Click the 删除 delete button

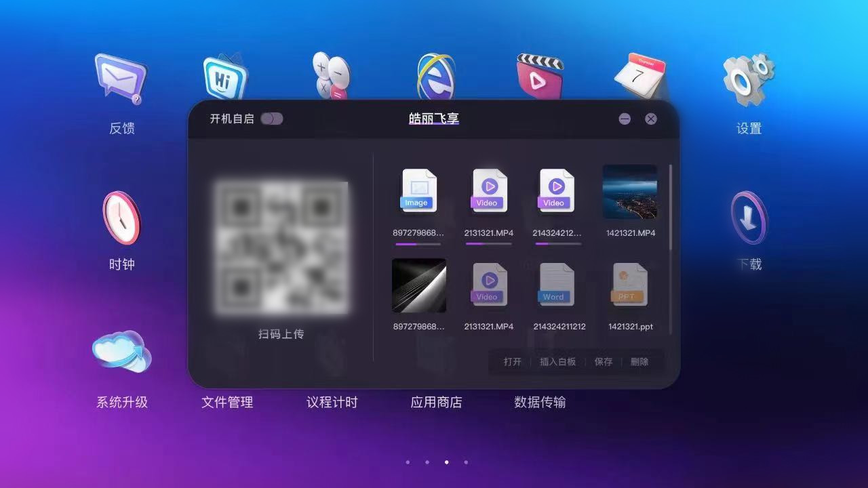click(x=639, y=362)
